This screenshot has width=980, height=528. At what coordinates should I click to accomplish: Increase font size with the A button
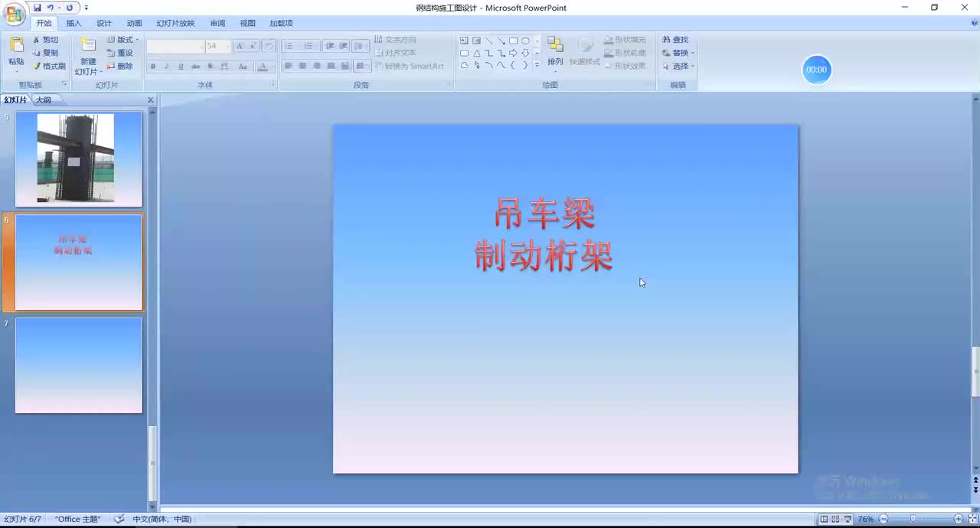tap(240, 46)
